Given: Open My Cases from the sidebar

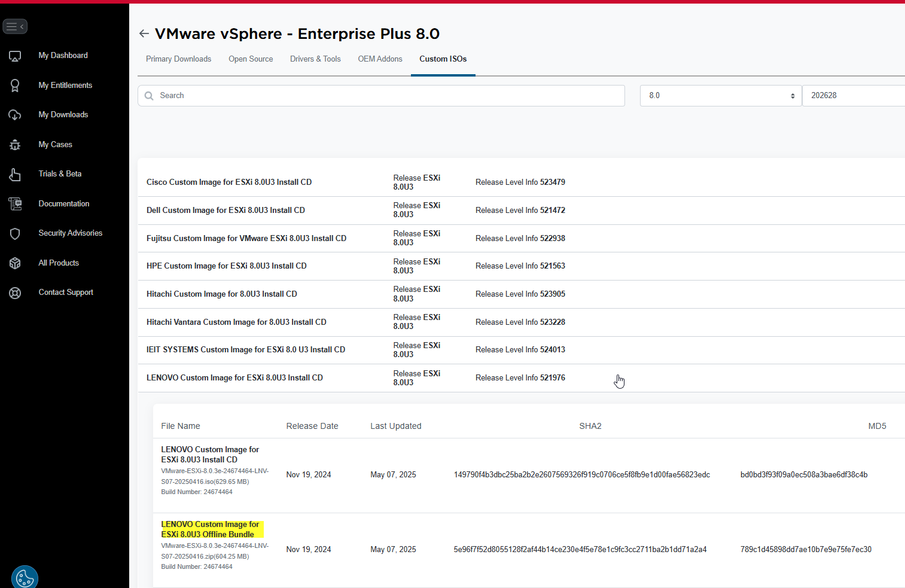Looking at the screenshot, I should (15, 144).
